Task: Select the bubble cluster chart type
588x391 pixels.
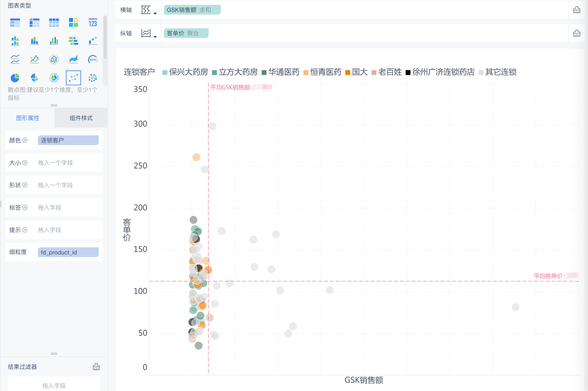Action: pos(93,78)
